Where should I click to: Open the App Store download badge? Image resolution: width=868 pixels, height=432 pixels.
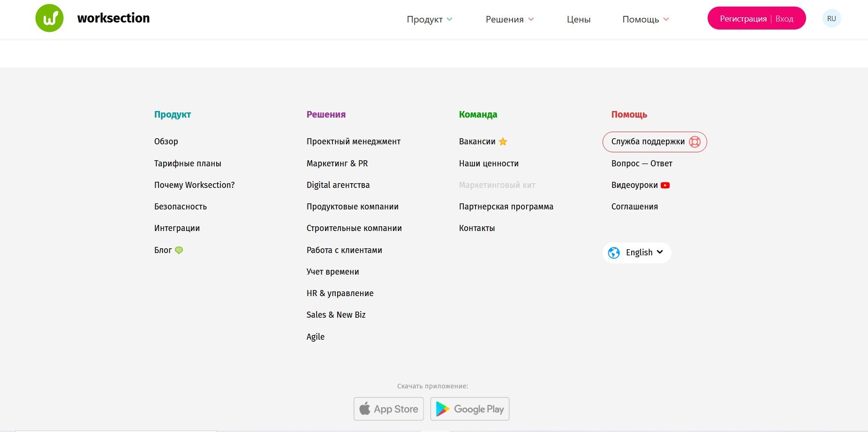point(389,409)
